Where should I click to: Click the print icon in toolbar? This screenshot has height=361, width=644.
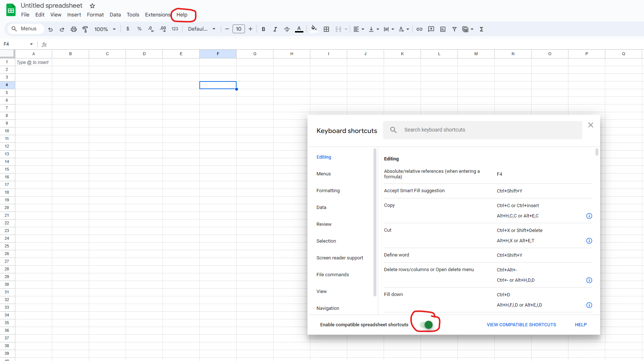pos(73,29)
